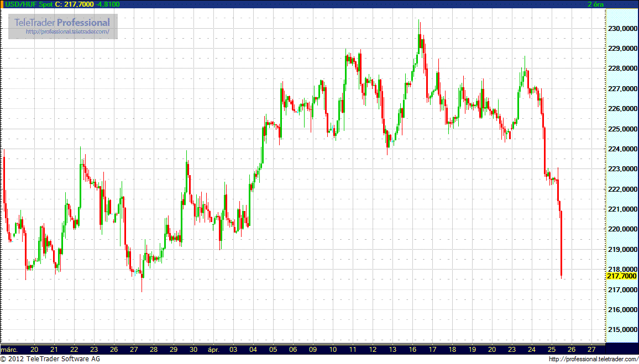639x364 pixels.
Task: Click the 19 date label on time axis
Action: pyautogui.click(x=472, y=349)
